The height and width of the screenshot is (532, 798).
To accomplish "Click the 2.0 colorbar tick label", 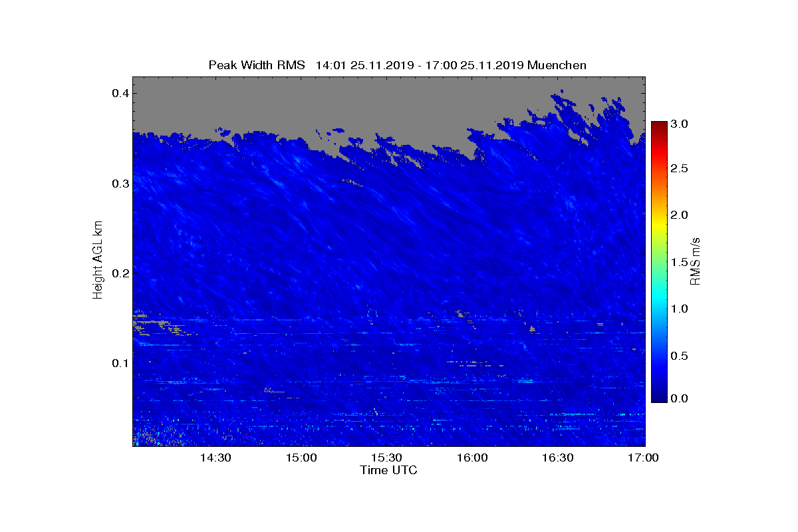I will click(x=680, y=215).
